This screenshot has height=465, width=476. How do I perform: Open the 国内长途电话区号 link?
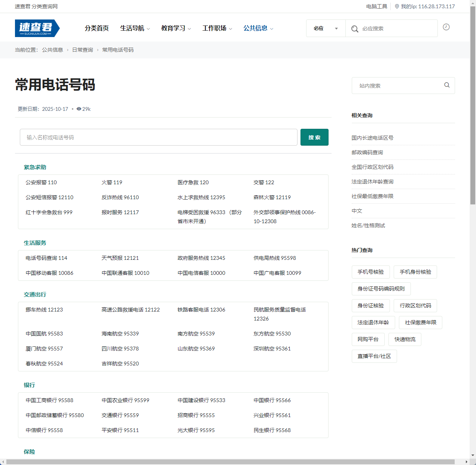(x=372, y=138)
